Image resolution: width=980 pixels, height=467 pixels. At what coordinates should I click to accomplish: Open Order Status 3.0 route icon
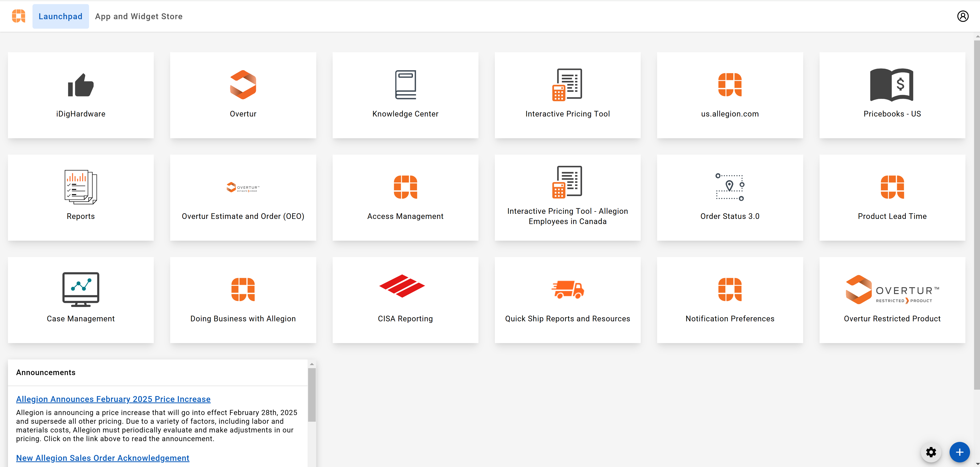(730, 187)
